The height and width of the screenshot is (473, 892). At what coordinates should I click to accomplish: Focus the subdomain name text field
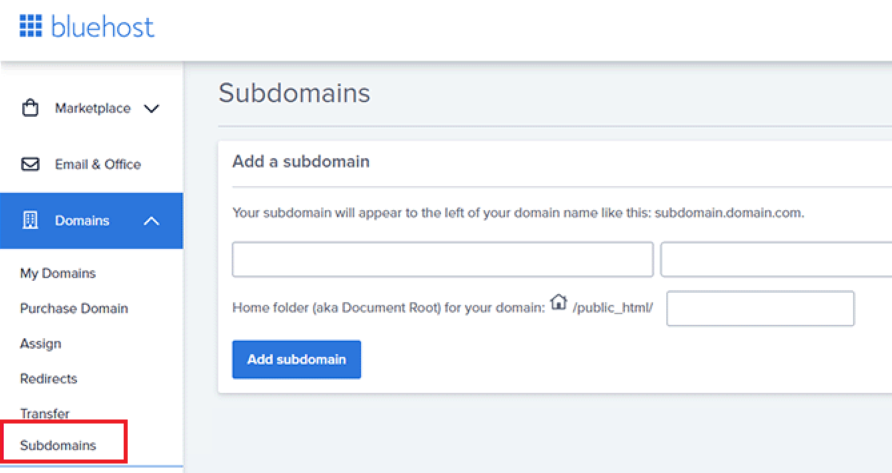[442, 259]
